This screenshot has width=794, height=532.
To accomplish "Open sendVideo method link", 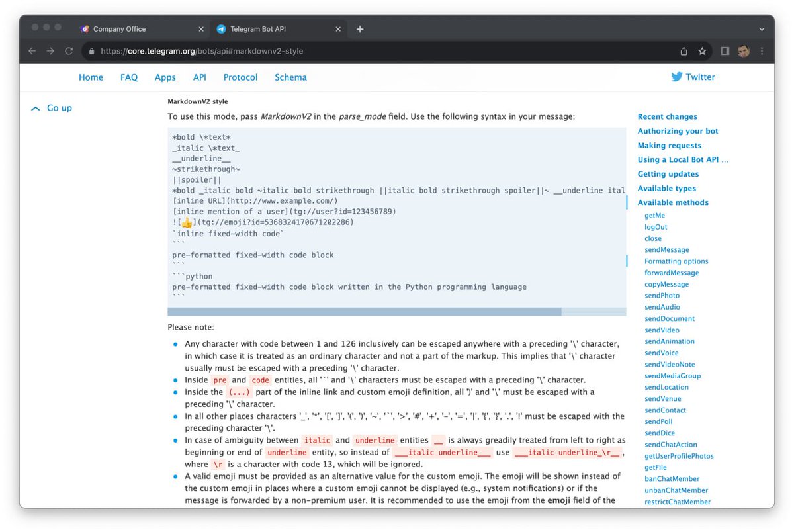I will pos(662,330).
